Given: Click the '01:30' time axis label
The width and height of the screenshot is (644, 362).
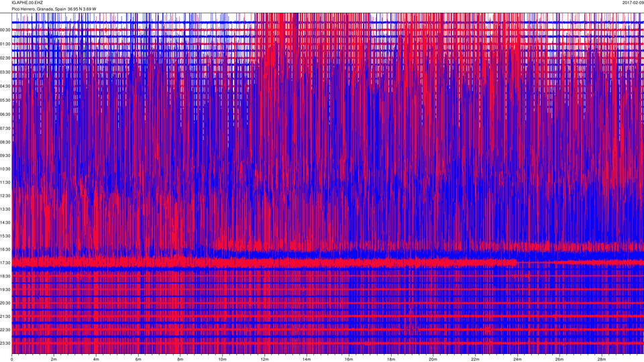Looking at the screenshot, I should [5, 44].
